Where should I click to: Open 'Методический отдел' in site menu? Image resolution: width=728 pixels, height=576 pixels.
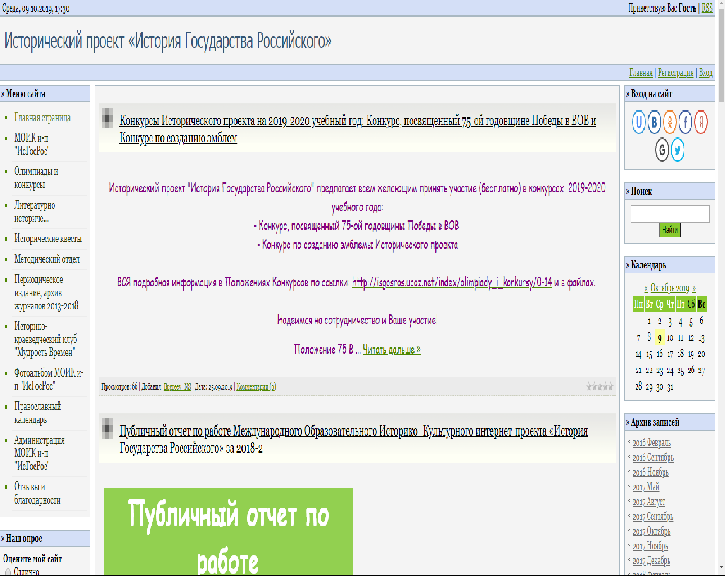[47, 259]
